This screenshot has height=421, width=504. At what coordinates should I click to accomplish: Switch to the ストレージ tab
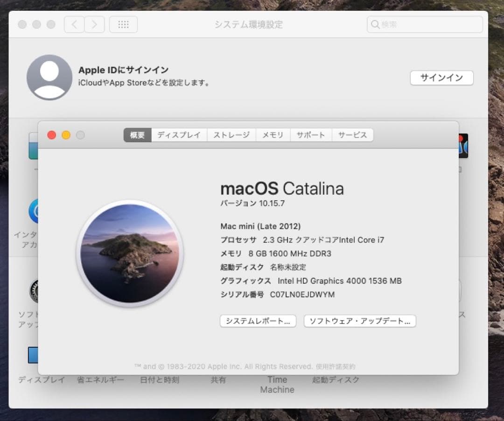(231, 135)
